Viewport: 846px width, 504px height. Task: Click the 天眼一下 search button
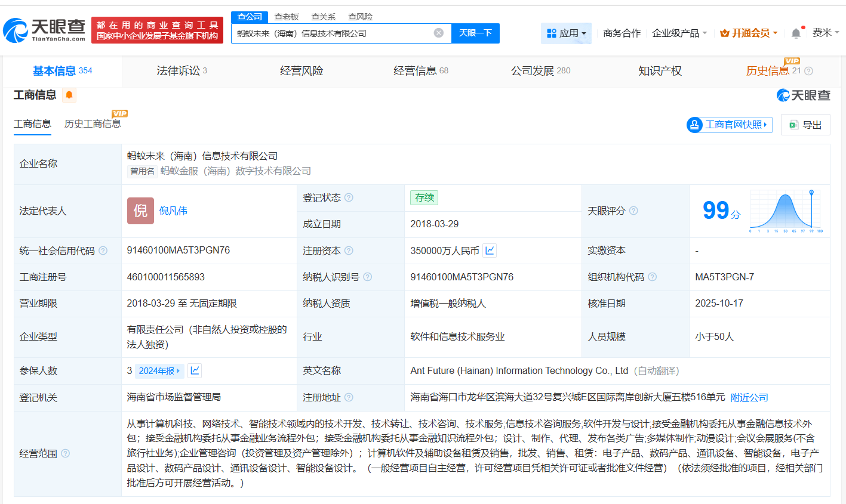pos(476,33)
